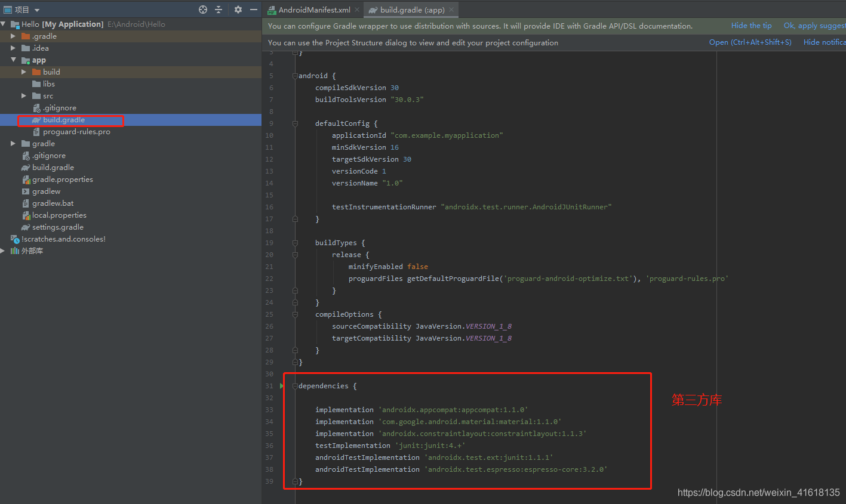Toggle fold marker at defaultConfig block
This screenshot has width=846, height=504.
pos(294,123)
